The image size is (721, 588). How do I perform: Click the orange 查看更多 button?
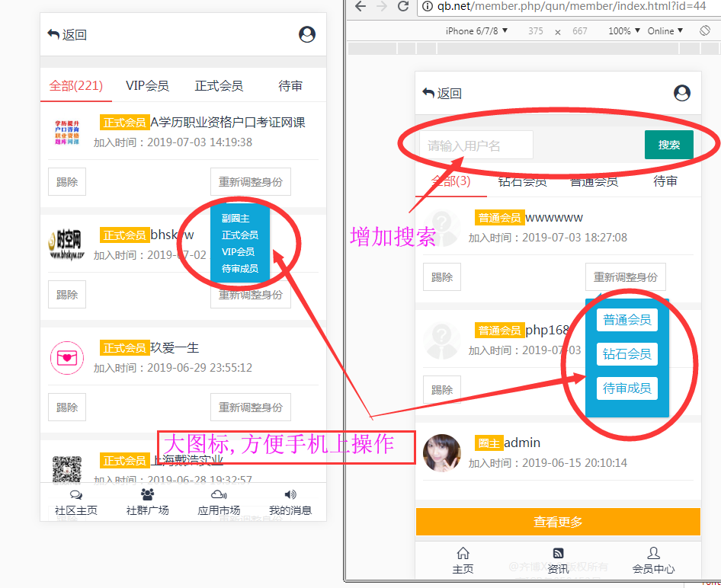pos(558,522)
